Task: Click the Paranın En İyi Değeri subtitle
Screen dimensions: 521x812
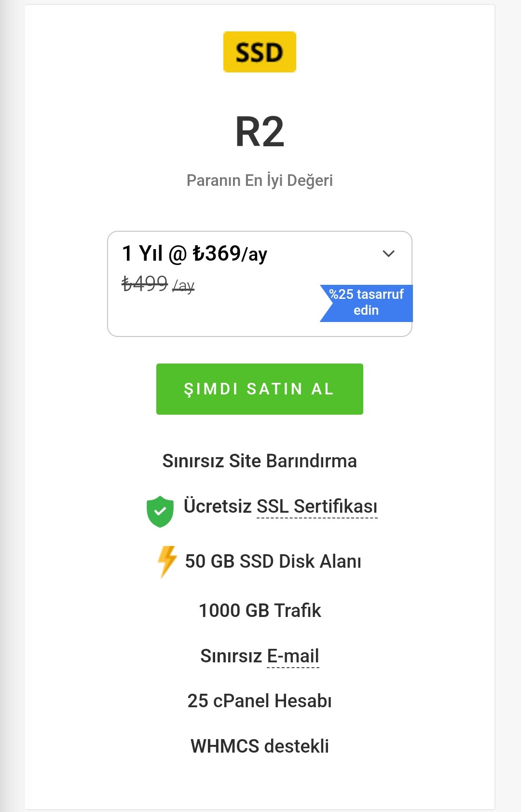Action: pyautogui.click(x=260, y=180)
